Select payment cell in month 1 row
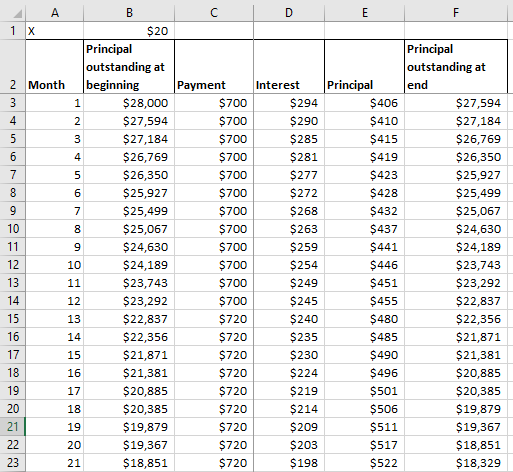This screenshot has width=513, height=472. (x=214, y=103)
